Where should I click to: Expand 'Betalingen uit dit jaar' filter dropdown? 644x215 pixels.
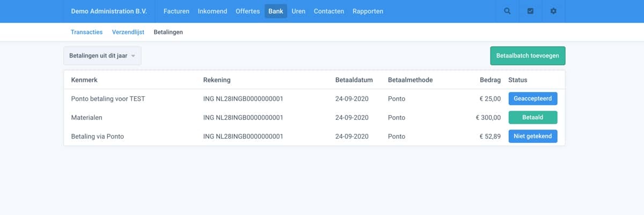103,55
